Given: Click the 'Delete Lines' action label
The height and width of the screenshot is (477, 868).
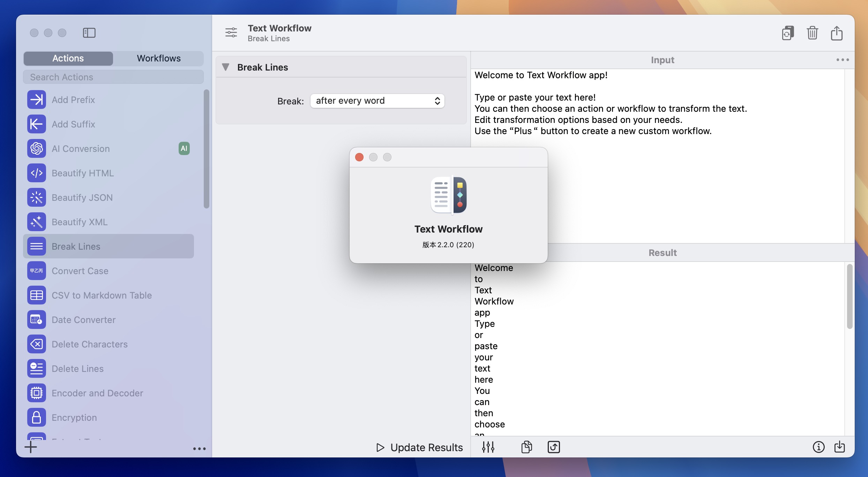Looking at the screenshot, I should 77,368.
